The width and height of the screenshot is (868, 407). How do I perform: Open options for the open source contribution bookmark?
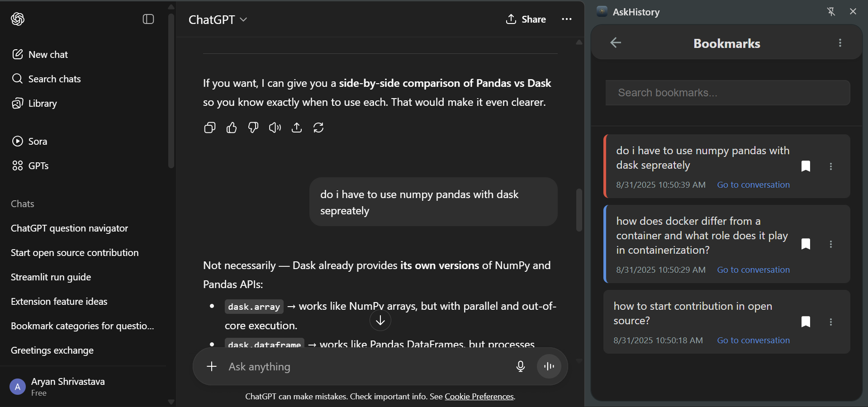click(831, 322)
